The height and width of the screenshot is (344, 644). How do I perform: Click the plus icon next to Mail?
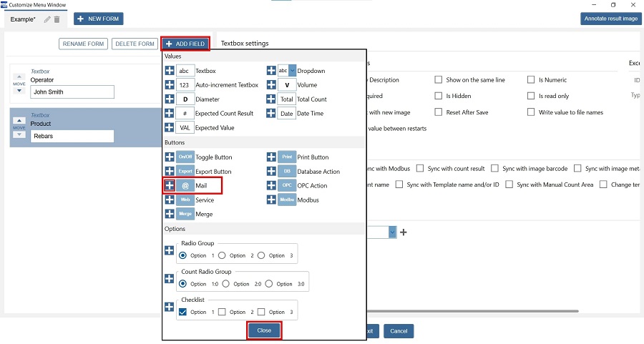(170, 186)
